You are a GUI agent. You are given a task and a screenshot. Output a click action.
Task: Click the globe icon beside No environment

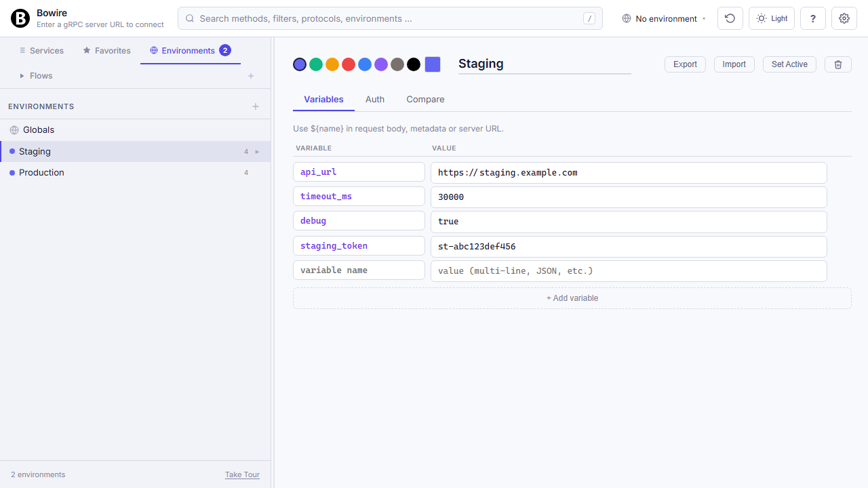tap(627, 19)
